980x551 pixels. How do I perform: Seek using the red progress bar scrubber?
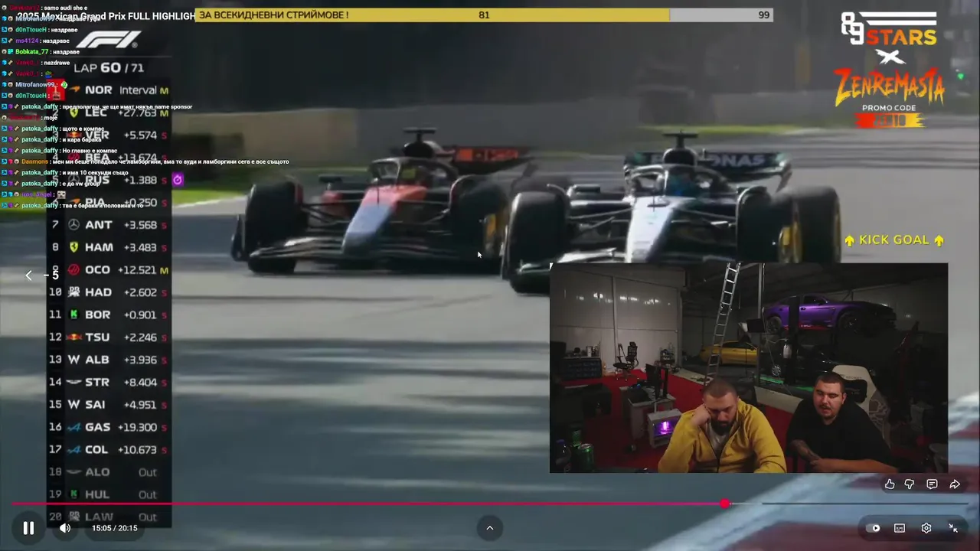(x=724, y=504)
